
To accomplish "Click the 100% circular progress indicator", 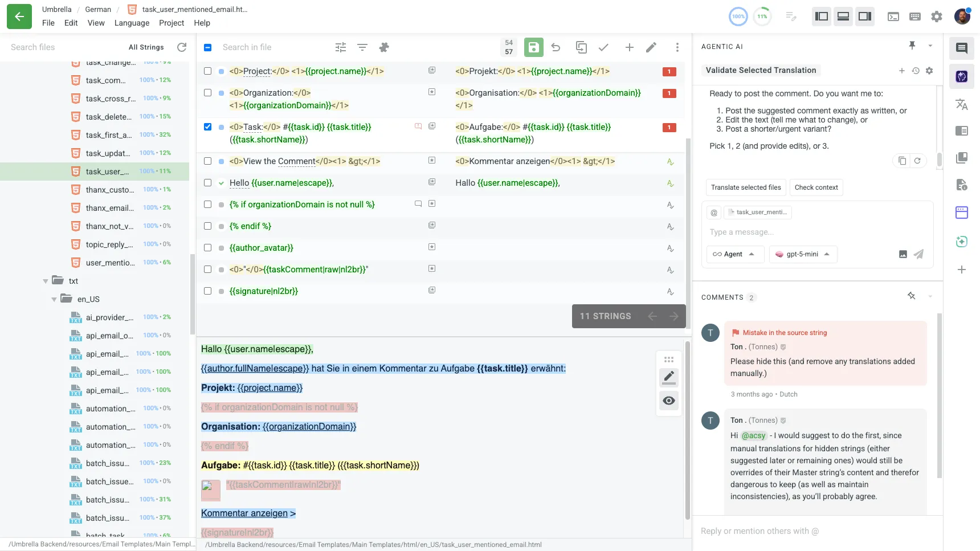I will (738, 17).
